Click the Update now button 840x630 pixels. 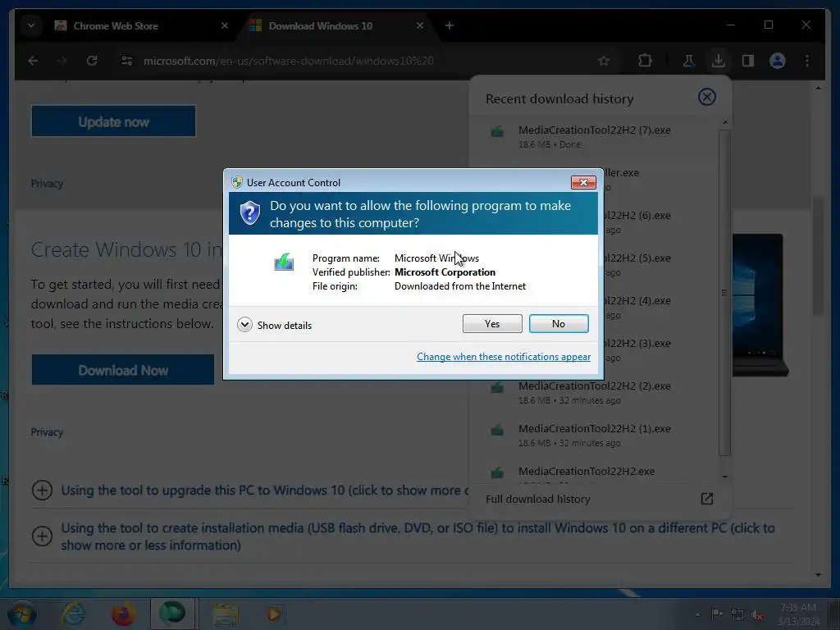[x=113, y=121]
